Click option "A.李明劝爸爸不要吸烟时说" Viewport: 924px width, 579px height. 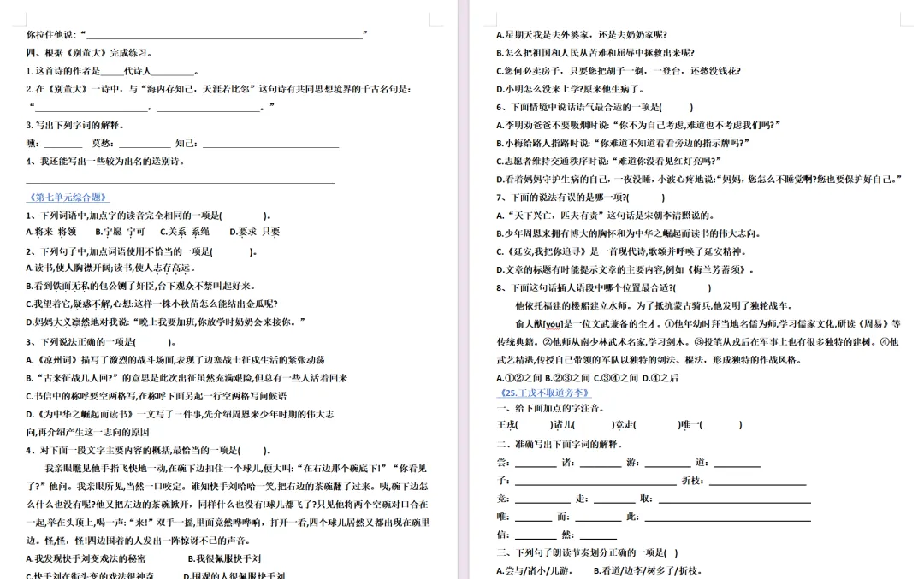[639, 125]
